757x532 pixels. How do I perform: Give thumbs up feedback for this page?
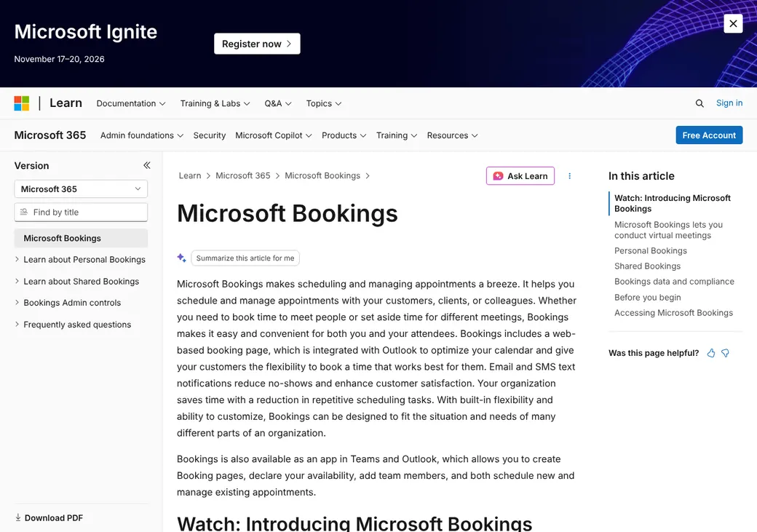pyautogui.click(x=711, y=353)
